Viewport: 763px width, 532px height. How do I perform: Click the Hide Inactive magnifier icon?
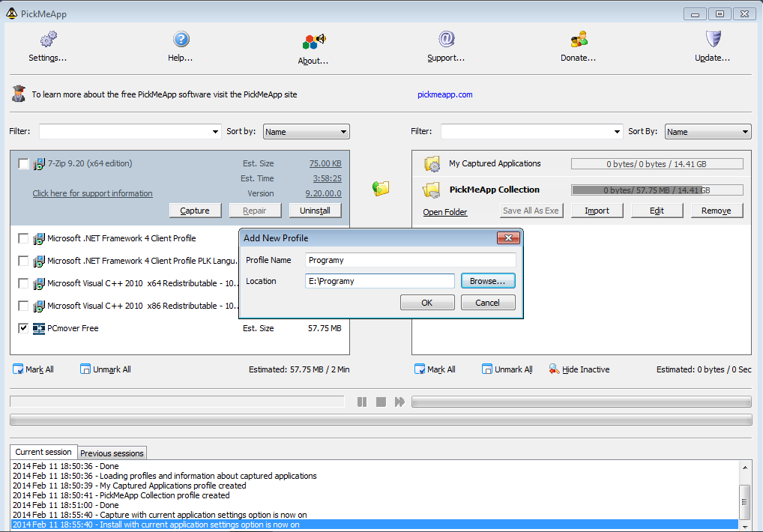554,369
